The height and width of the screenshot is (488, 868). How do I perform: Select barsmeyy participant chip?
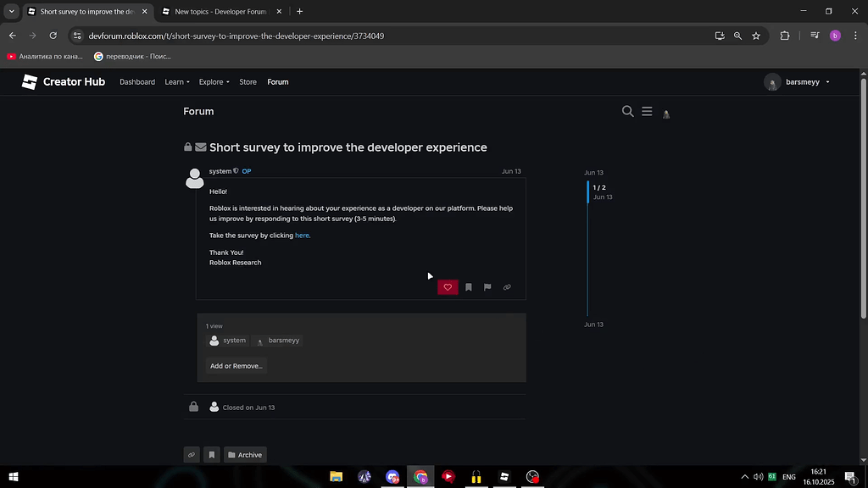click(277, 341)
